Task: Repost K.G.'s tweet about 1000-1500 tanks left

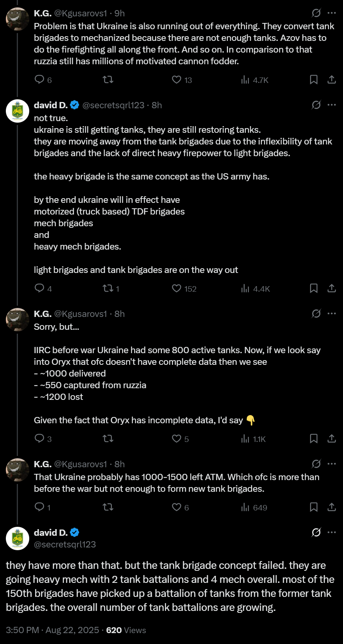Action: tap(108, 507)
